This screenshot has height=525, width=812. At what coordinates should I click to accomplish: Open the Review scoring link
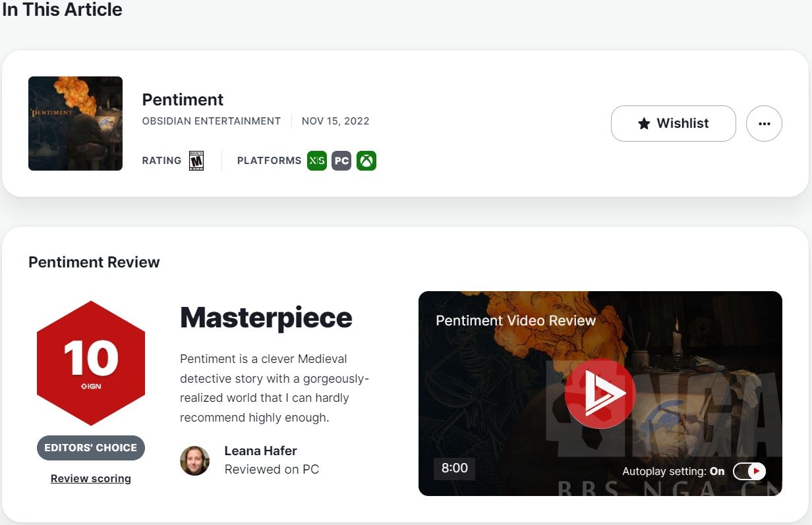[x=91, y=478]
